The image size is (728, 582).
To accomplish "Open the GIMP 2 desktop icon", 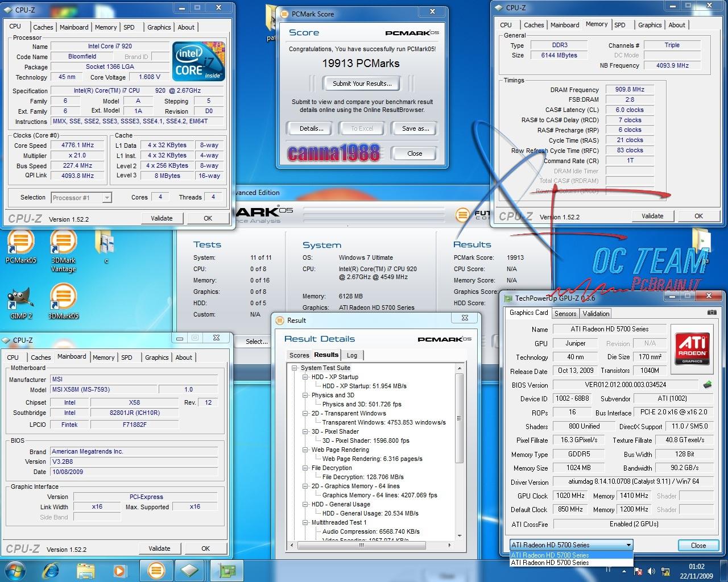I will tap(20, 302).
